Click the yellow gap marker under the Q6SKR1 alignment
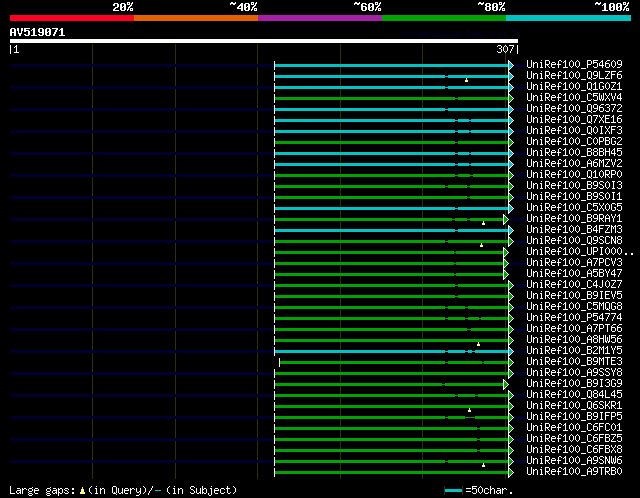The image size is (640, 498). tap(469, 410)
